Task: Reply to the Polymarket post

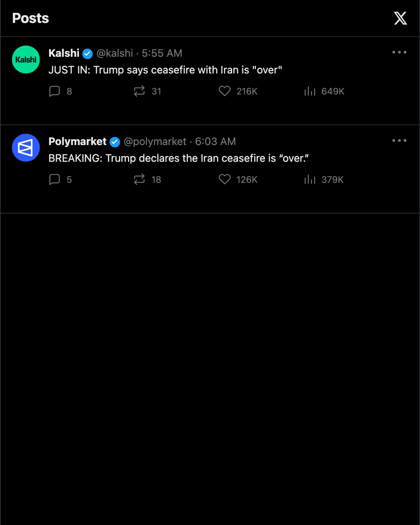Action: (x=60, y=179)
